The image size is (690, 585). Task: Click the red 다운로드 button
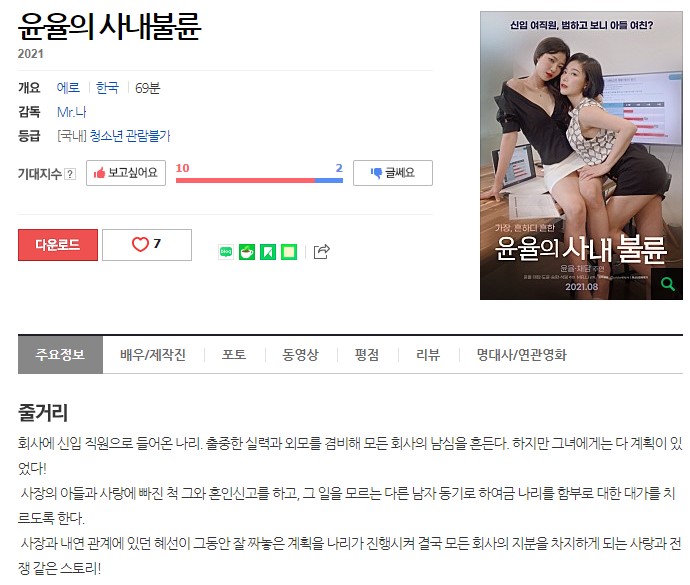coord(58,245)
